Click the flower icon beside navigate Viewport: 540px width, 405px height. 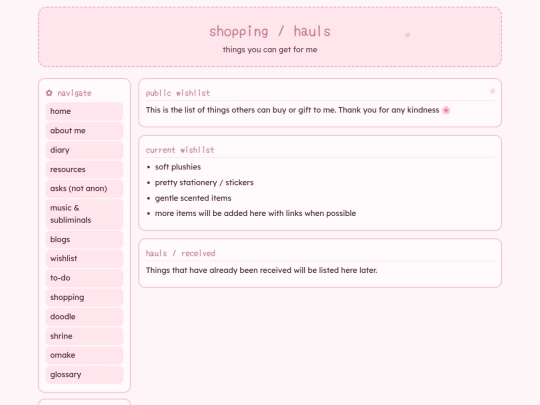coord(49,93)
